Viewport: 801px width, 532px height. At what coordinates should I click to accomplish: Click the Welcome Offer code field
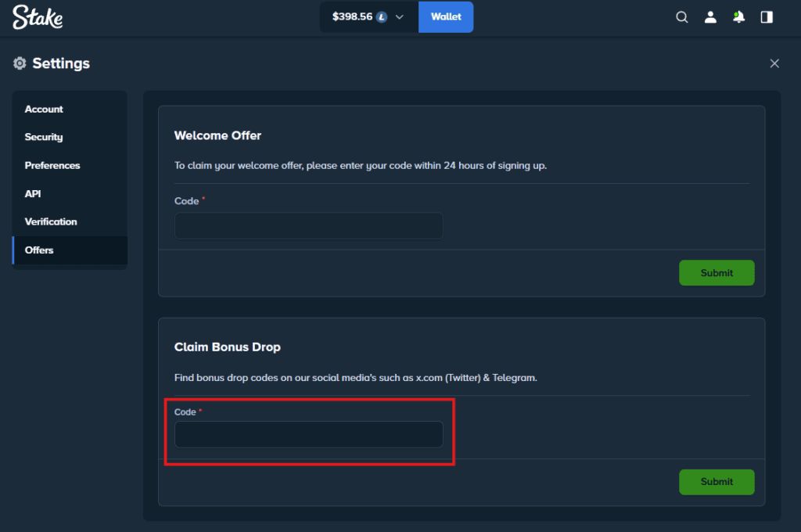pyautogui.click(x=308, y=225)
